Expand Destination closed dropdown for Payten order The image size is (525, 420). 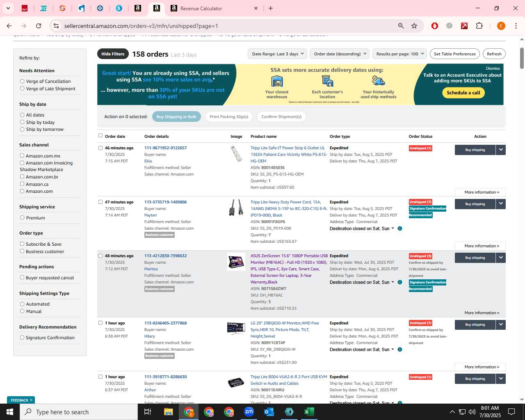tap(393, 228)
